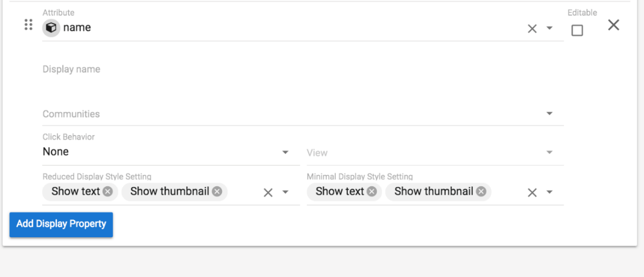Click the drag handle next to name attribute
The height and width of the screenshot is (277, 644).
(29, 25)
